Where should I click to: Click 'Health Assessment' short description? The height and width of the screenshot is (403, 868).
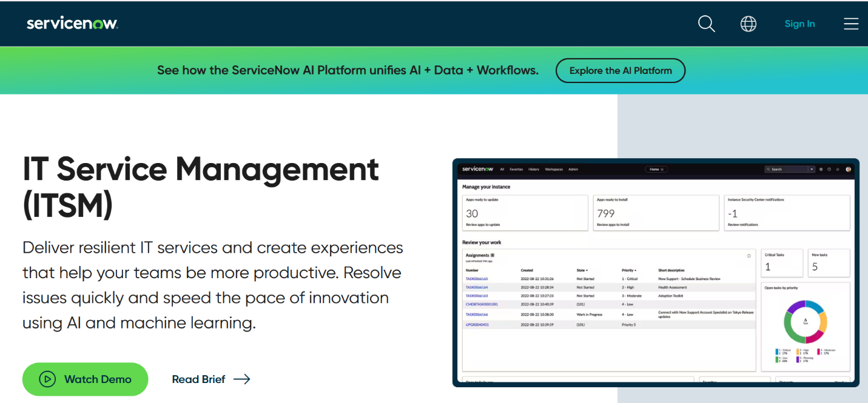click(x=673, y=287)
